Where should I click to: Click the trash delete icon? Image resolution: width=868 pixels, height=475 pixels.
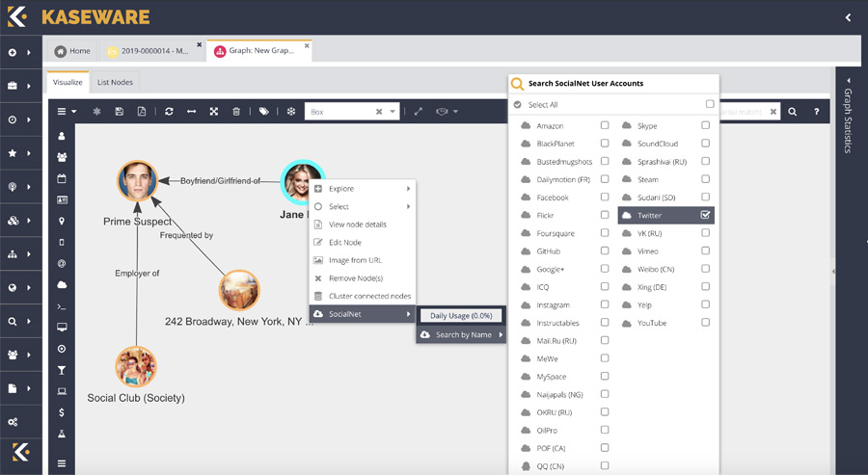click(236, 111)
